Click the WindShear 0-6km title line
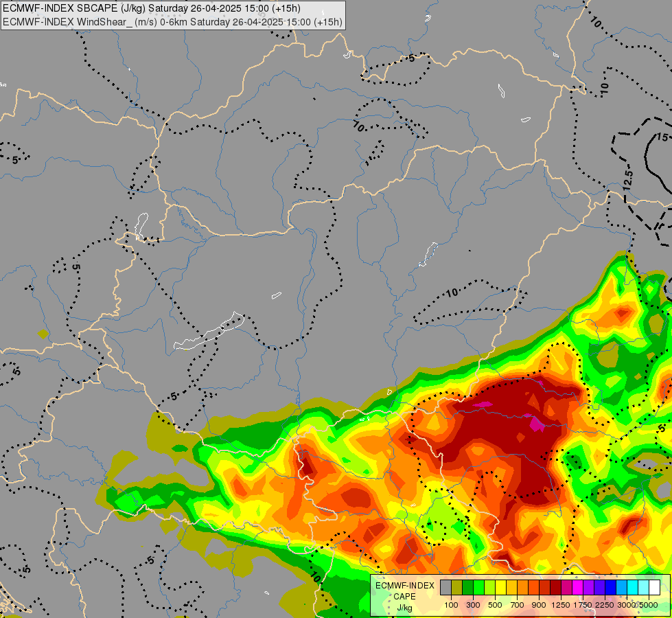Screen dimensions: 672x618 tap(172, 22)
